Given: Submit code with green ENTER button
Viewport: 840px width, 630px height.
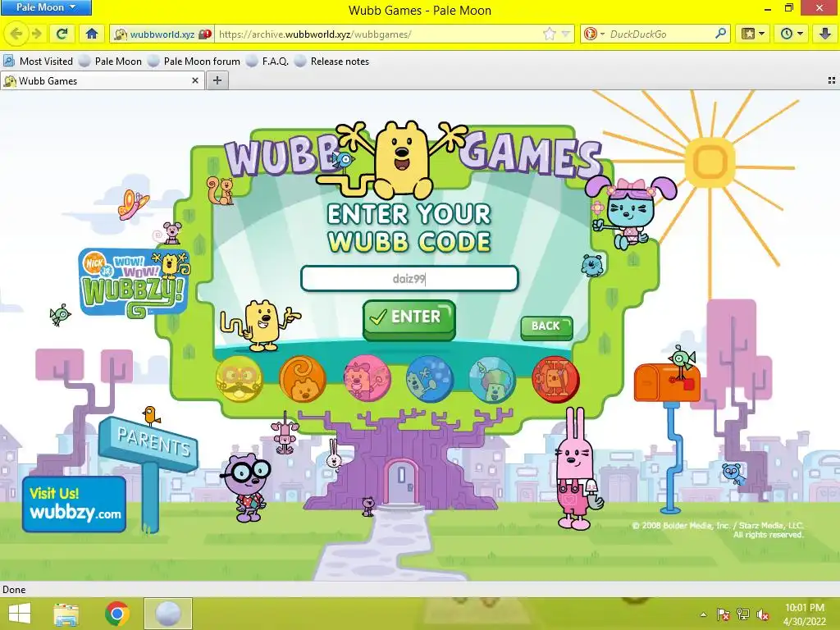Looking at the screenshot, I should [409, 319].
